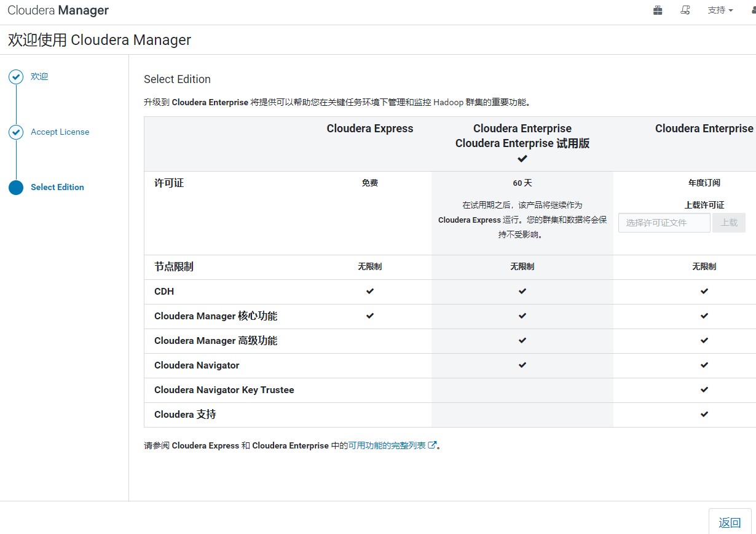Choose the annual subscription Cloudera Enterprise column header
The width and height of the screenshot is (756, 534).
pos(704,129)
